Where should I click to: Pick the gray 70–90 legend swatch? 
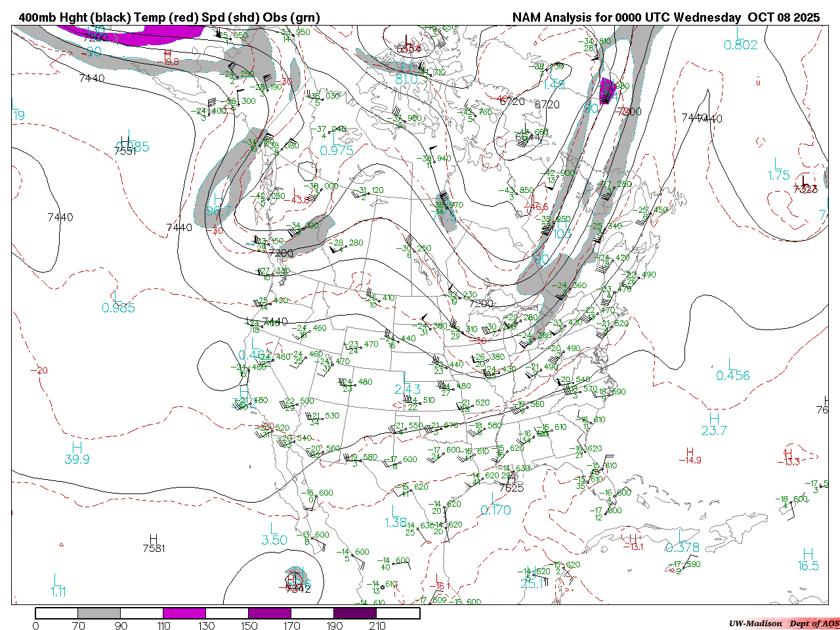click(x=99, y=613)
